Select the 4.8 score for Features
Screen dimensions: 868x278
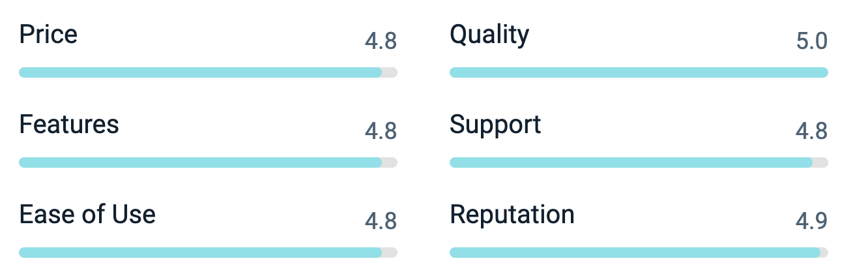tap(381, 131)
